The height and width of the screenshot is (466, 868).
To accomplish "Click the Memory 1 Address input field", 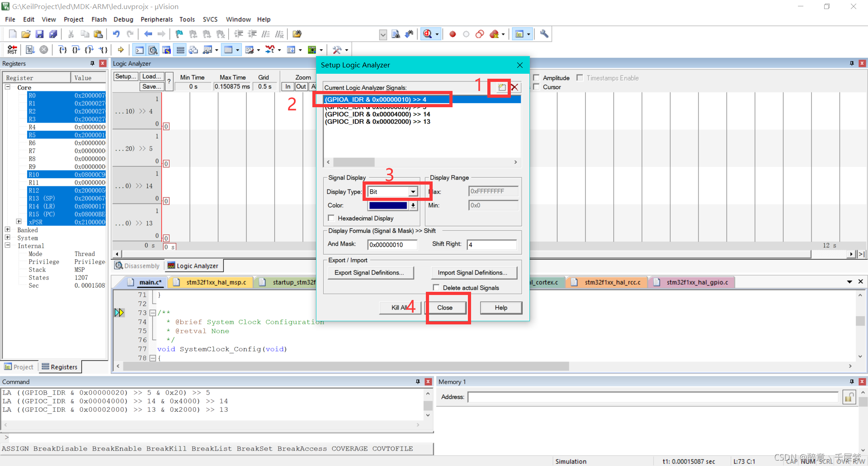I will (x=653, y=397).
